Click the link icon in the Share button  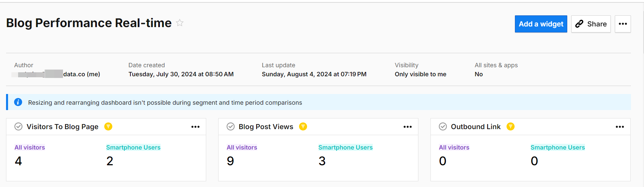coord(579,24)
